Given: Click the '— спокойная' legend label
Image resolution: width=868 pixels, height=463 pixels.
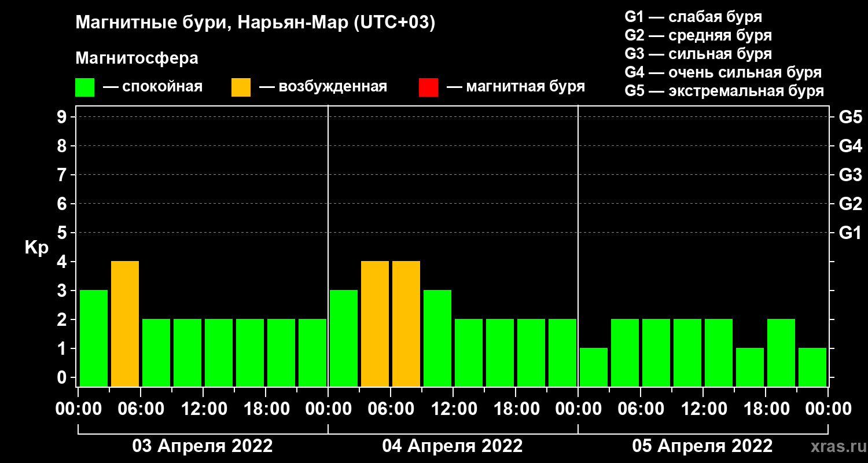Looking at the screenshot, I should tap(153, 87).
